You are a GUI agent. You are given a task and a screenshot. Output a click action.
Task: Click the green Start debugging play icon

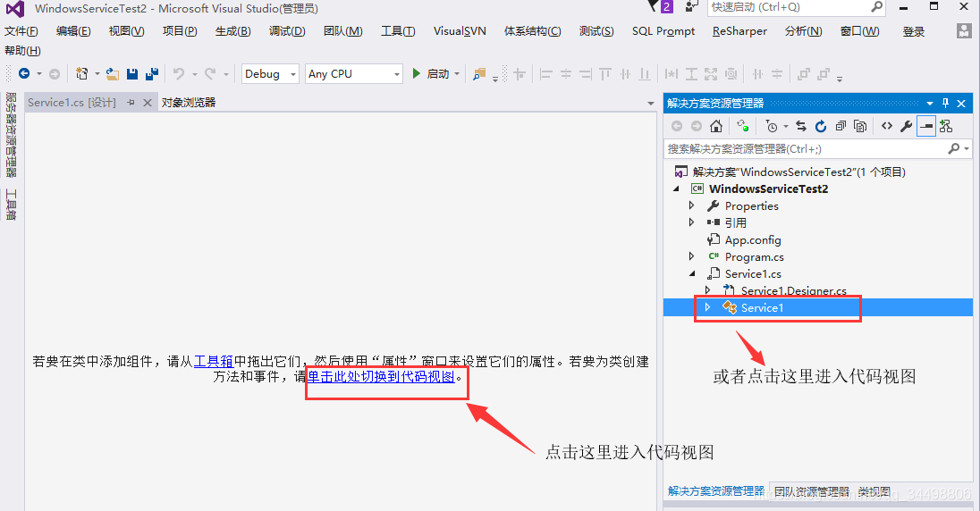click(417, 74)
